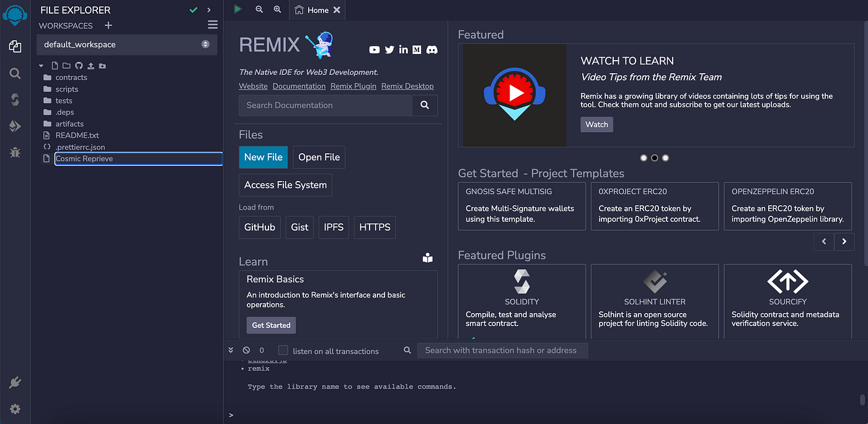The height and width of the screenshot is (424, 868).
Task: Collapse the workspace root tree arrow
Action: tap(41, 66)
